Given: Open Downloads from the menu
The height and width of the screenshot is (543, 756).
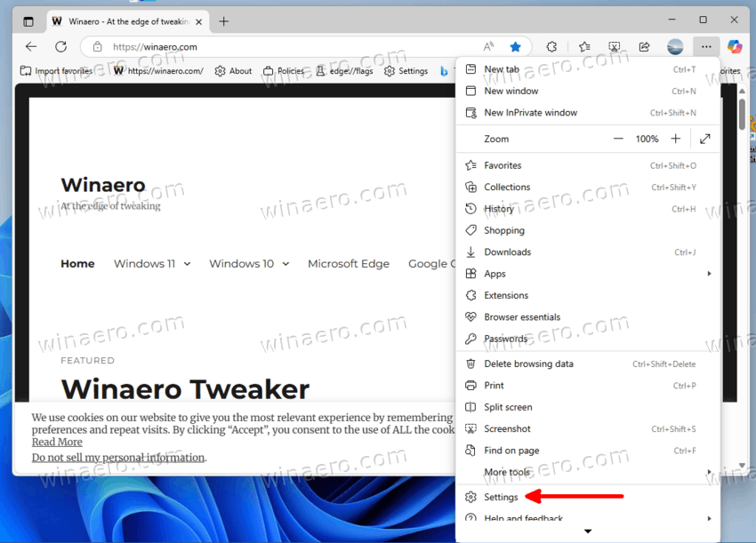Looking at the screenshot, I should [588, 252].
